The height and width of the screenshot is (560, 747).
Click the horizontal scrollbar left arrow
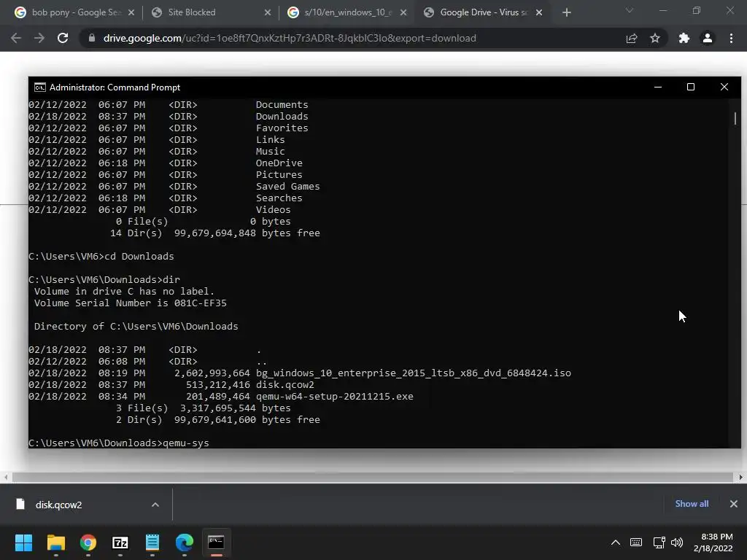(6, 477)
